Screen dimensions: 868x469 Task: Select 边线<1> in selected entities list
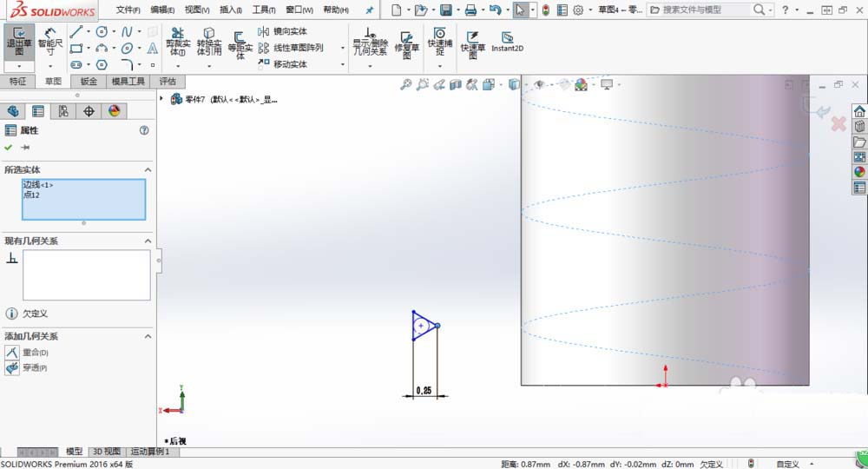(37, 185)
